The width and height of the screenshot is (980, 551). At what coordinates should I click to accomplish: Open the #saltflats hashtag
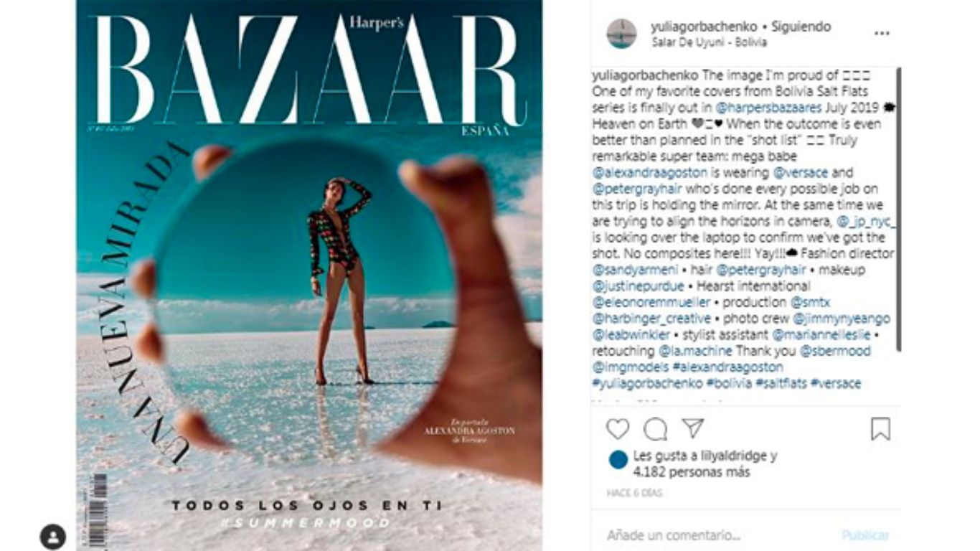click(781, 383)
